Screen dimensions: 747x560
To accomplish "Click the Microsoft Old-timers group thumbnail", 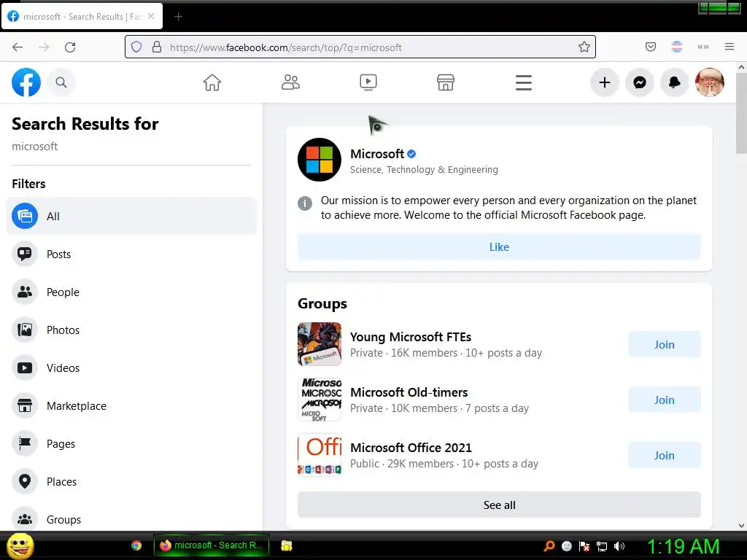I will [320, 400].
